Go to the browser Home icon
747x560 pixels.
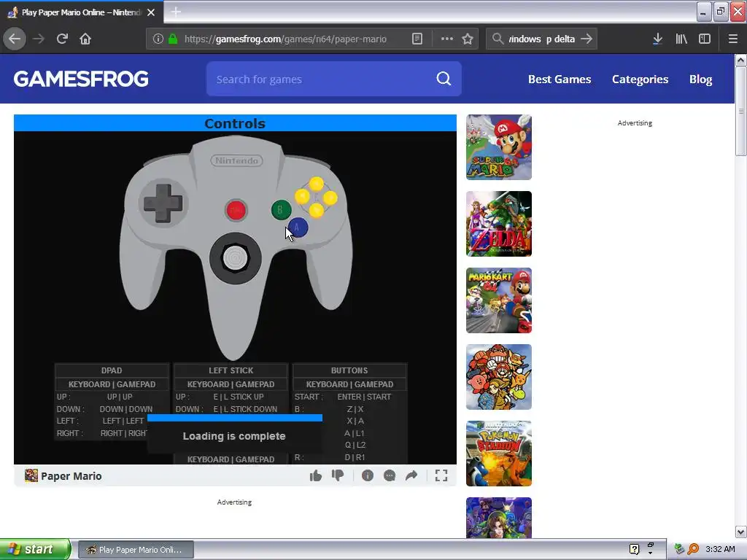click(85, 39)
